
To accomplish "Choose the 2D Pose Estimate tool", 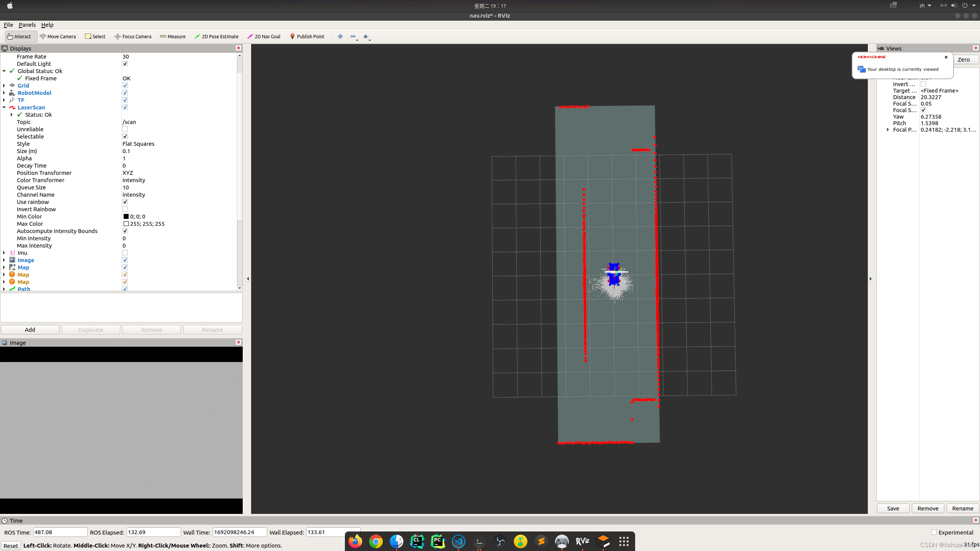I will click(216, 36).
